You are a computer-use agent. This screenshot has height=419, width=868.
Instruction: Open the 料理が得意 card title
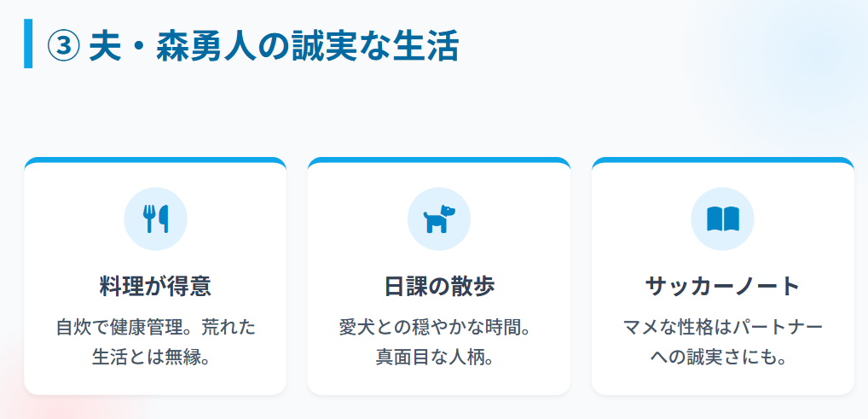click(x=155, y=285)
